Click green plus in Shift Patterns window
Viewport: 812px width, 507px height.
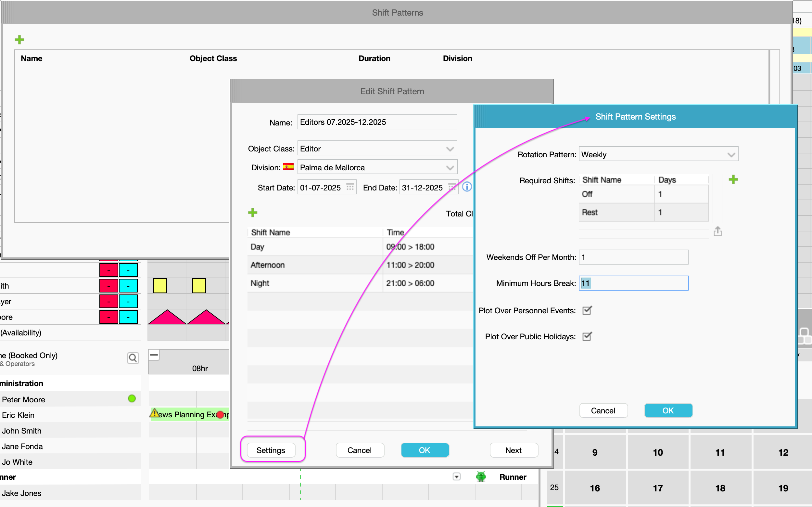19,40
